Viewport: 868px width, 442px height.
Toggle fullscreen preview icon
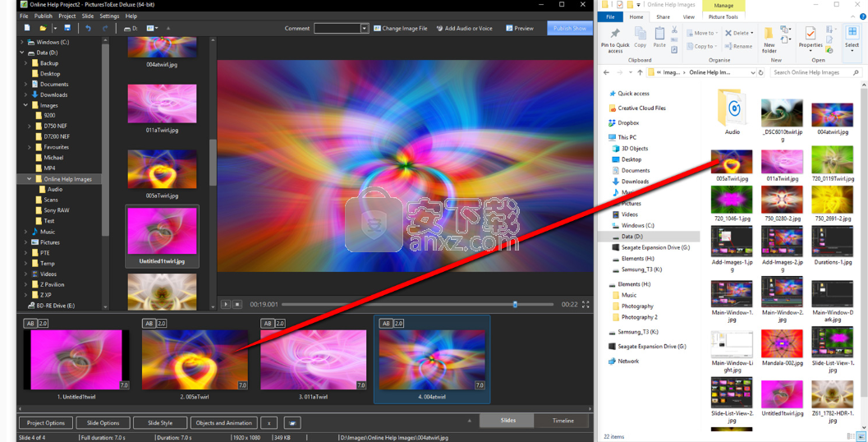click(586, 304)
